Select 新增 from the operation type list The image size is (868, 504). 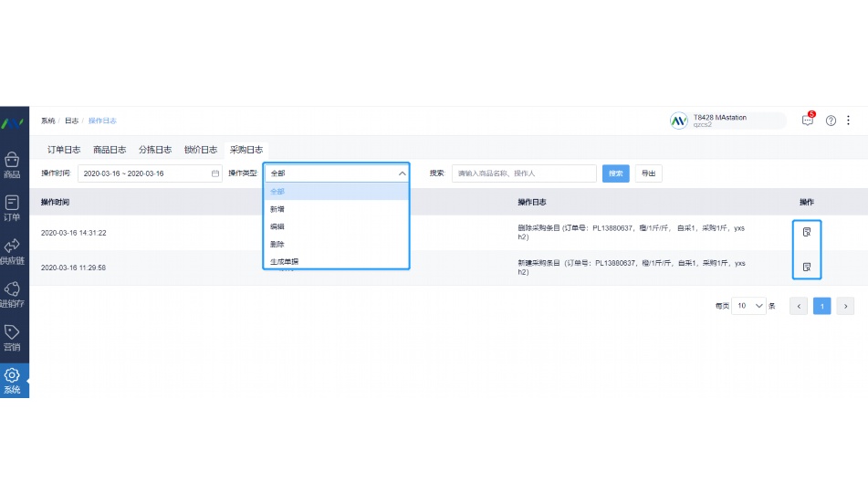point(277,209)
